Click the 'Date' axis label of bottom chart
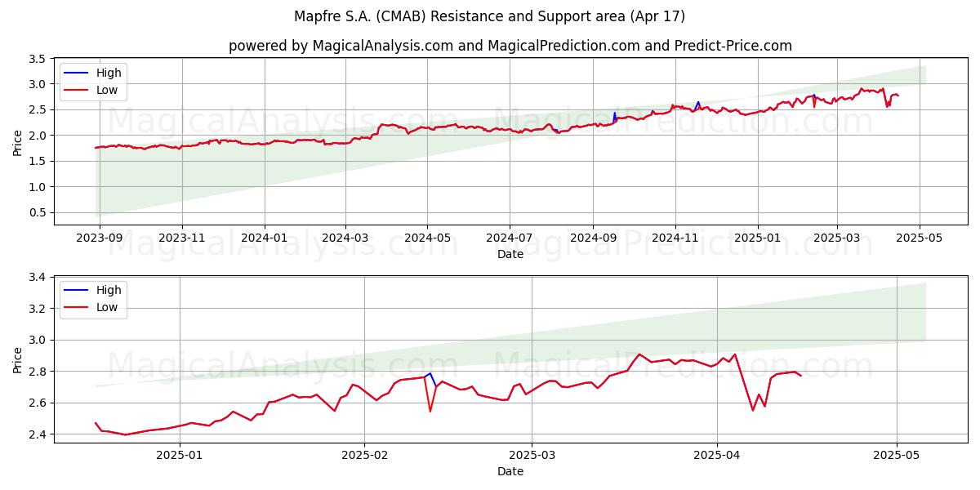 tap(510, 471)
